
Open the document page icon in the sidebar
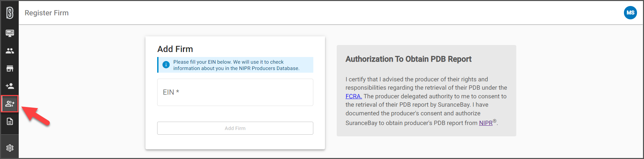tap(10, 121)
